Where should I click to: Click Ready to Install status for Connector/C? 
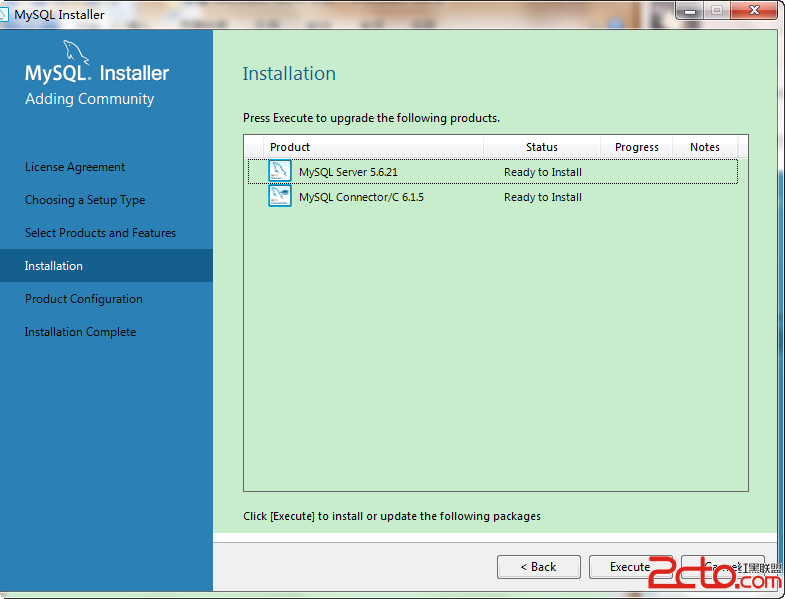543,197
